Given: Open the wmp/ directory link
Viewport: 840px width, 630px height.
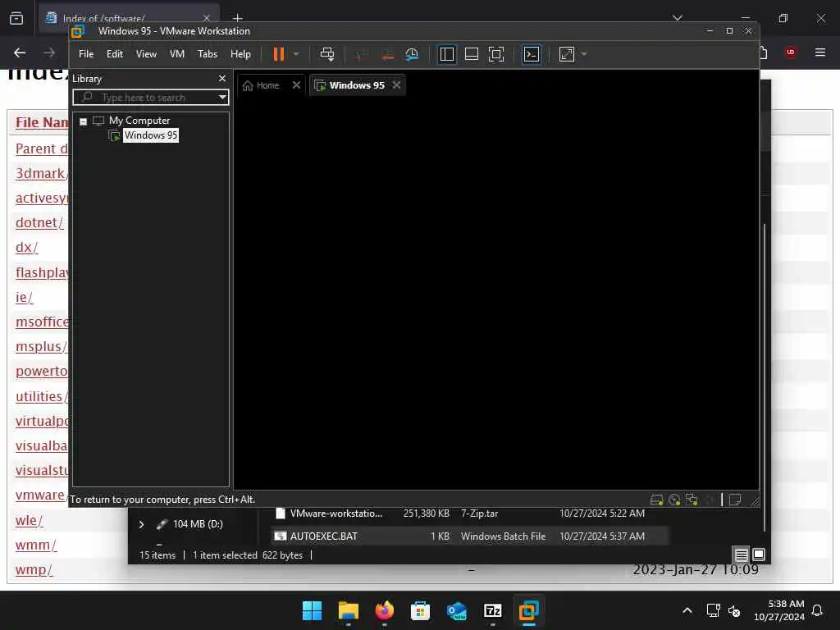Looking at the screenshot, I should click(x=34, y=569).
